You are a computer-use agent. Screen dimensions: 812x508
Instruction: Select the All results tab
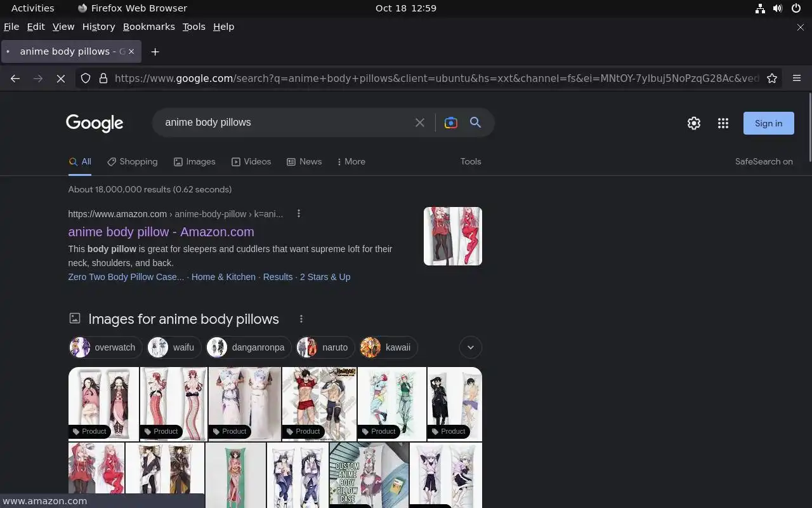pos(80,161)
